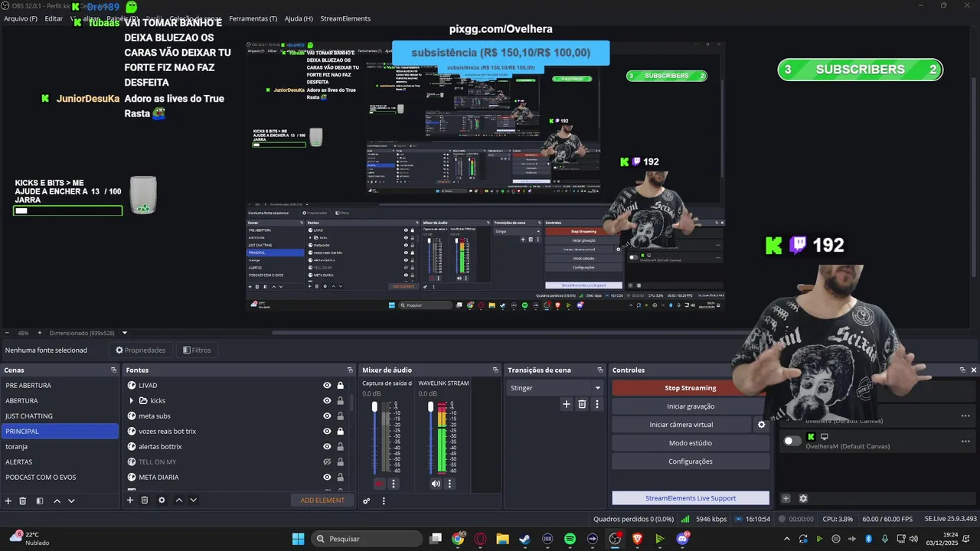Open scene filters icon in Cenas toolbar
980x551 pixels.
click(40, 500)
